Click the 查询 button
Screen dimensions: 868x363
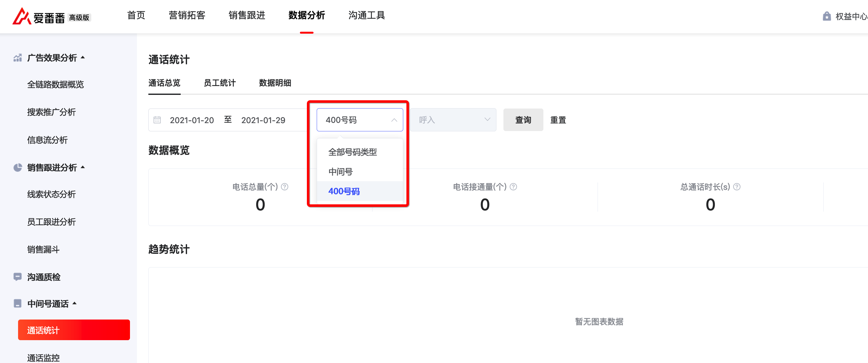click(x=523, y=120)
